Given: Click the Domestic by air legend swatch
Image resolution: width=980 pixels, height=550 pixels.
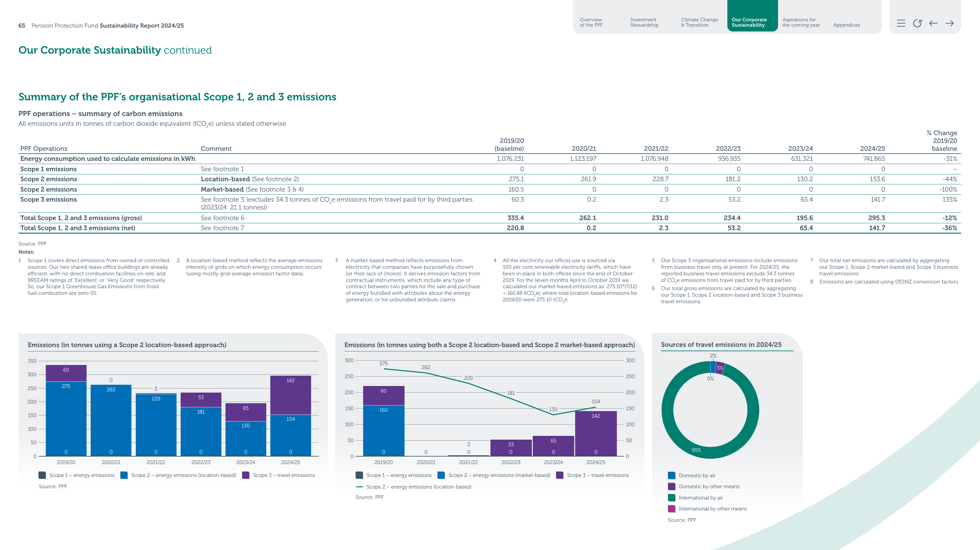Looking at the screenshot, I should point(671,475).
